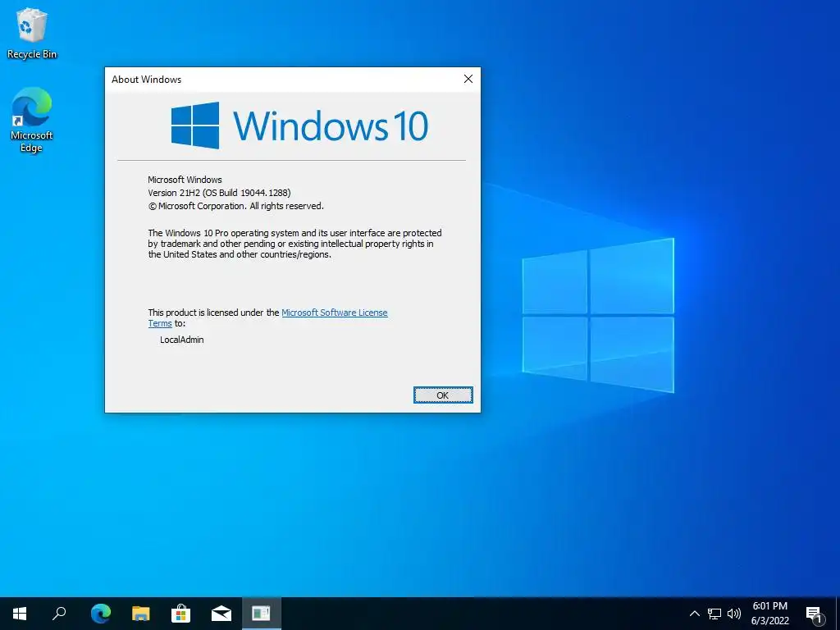Click the Version 21H2 build text
Screen dimensions: 840x630
point(219,193)
